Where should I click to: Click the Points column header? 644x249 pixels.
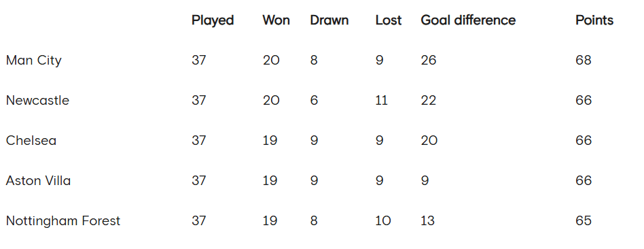click(x=594, y=20)
